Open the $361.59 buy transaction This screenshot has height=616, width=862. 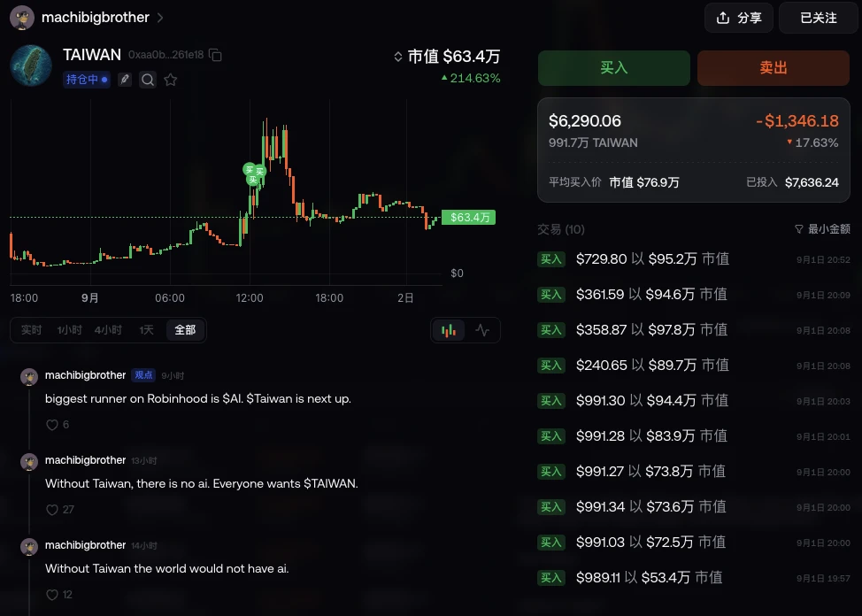(694, 294)
